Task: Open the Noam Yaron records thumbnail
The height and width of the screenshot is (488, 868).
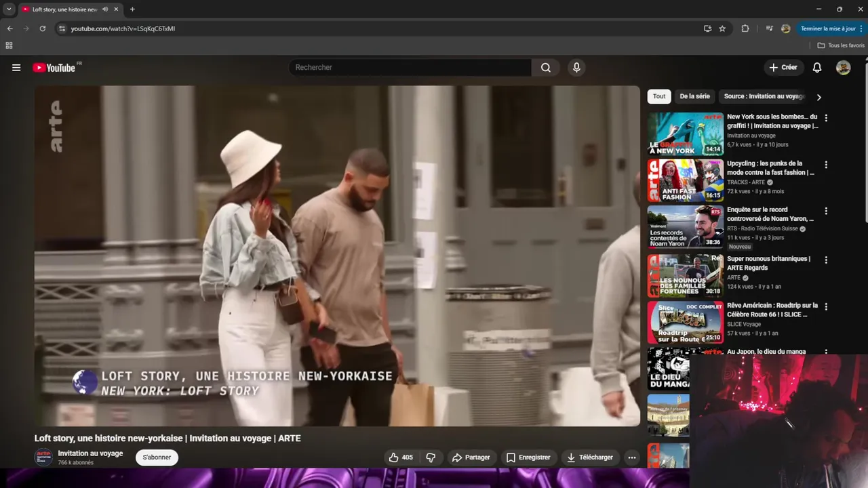Action: tap(686, 228)
